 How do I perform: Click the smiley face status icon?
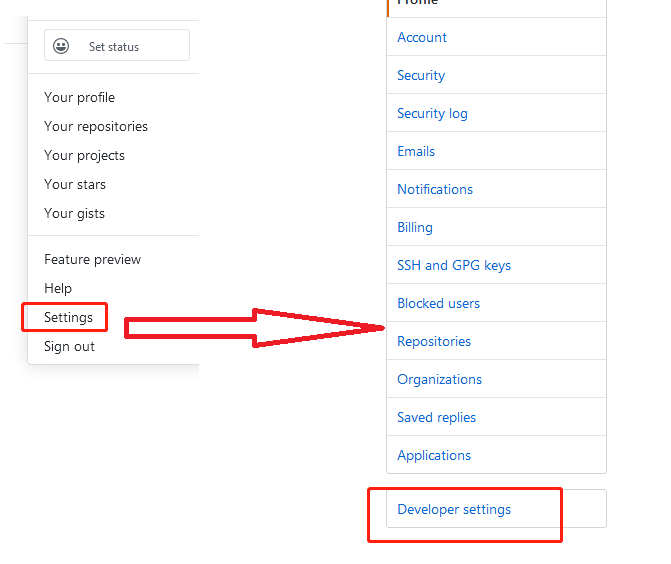pyautogui.click(x=61, y=46)
